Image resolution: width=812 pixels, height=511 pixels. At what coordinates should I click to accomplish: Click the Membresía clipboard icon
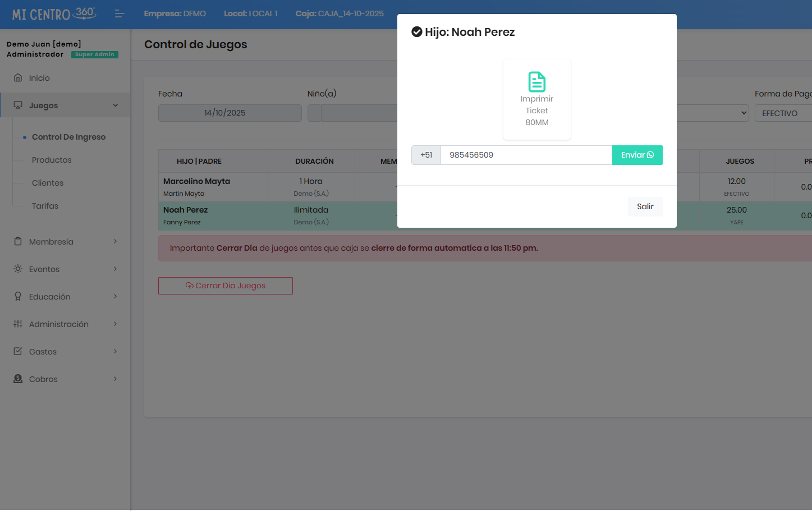coord(18,242)
